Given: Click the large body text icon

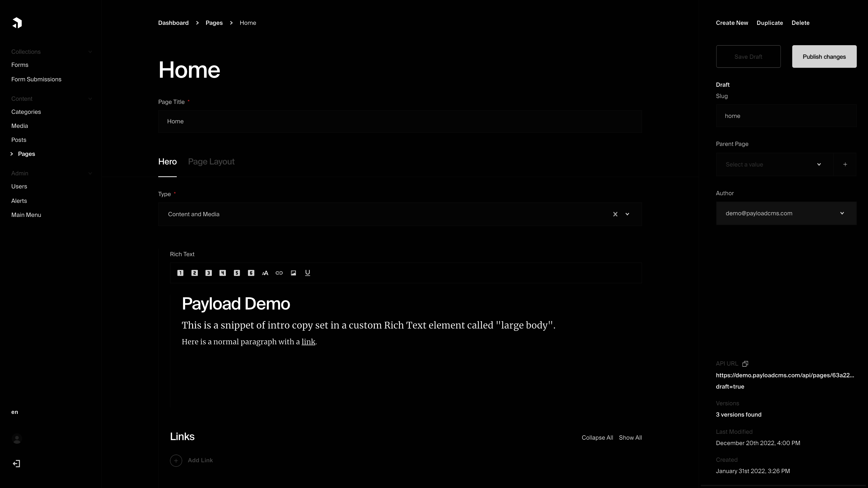Looking at the screenshot, I should tap(265, 273).
